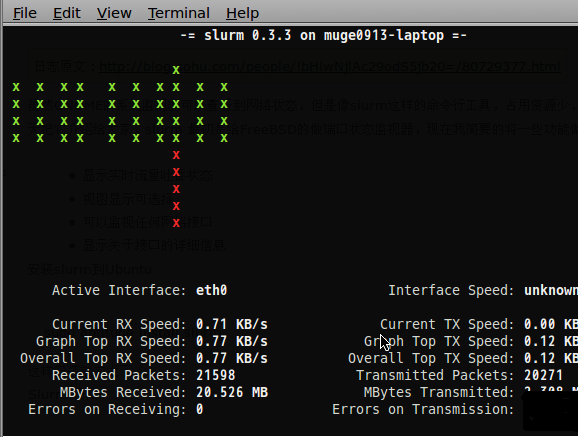578x437 pixels.
Task: Click the Received Packets 21598 value
Action: [216, 375]
